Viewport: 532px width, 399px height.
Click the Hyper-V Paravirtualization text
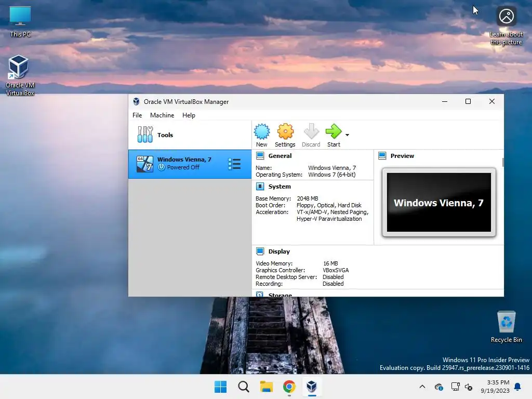tap(329, 219)
